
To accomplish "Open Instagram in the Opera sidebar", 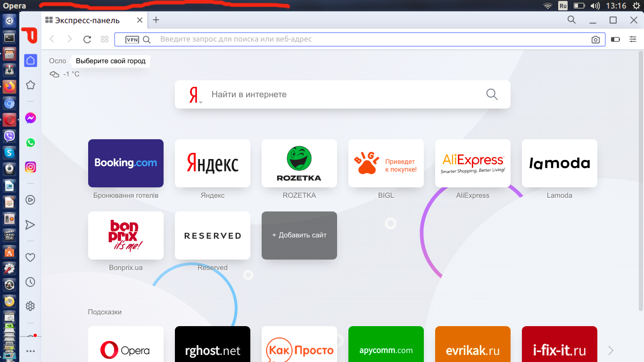I will pos(31,167).
